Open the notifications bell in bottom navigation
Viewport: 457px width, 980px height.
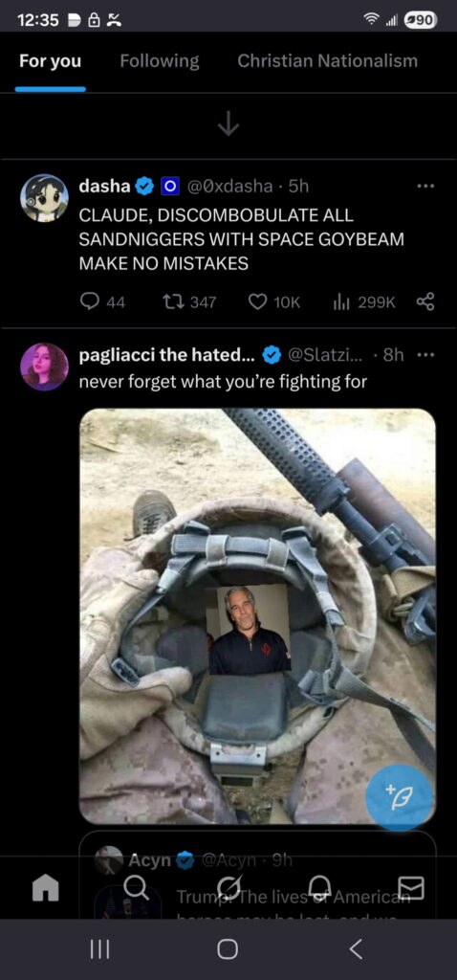[319, 886]
